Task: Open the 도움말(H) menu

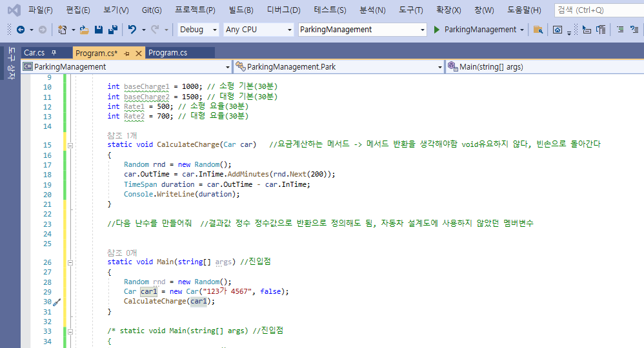Action: (524, 10)
